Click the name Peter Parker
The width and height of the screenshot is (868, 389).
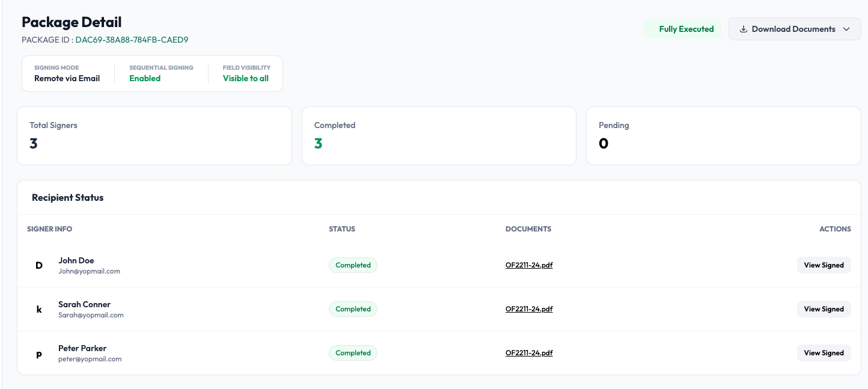(82, 348)
